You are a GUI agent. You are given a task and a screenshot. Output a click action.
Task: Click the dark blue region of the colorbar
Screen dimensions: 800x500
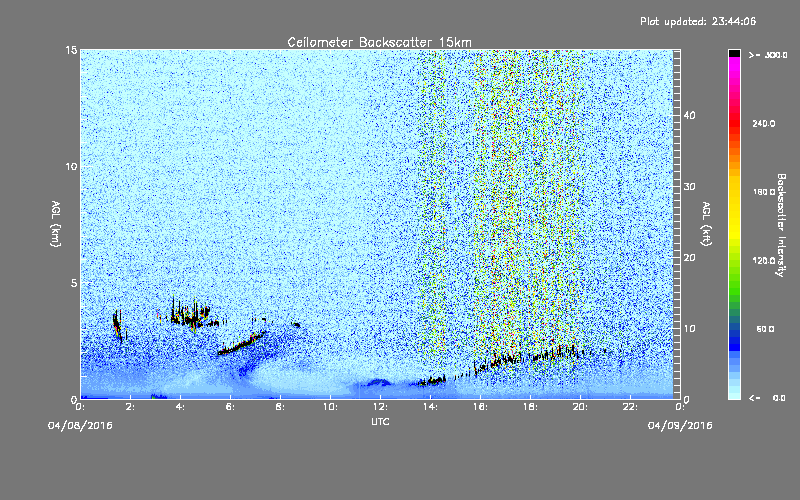734,339
